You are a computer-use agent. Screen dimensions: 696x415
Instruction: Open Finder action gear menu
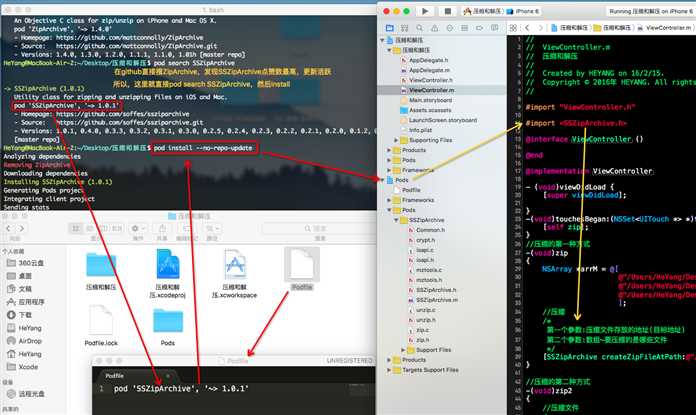[x=138, y=228]
